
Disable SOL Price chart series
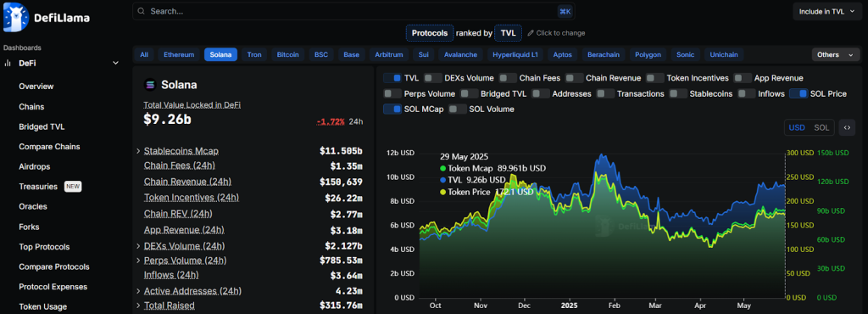point(798,93)
